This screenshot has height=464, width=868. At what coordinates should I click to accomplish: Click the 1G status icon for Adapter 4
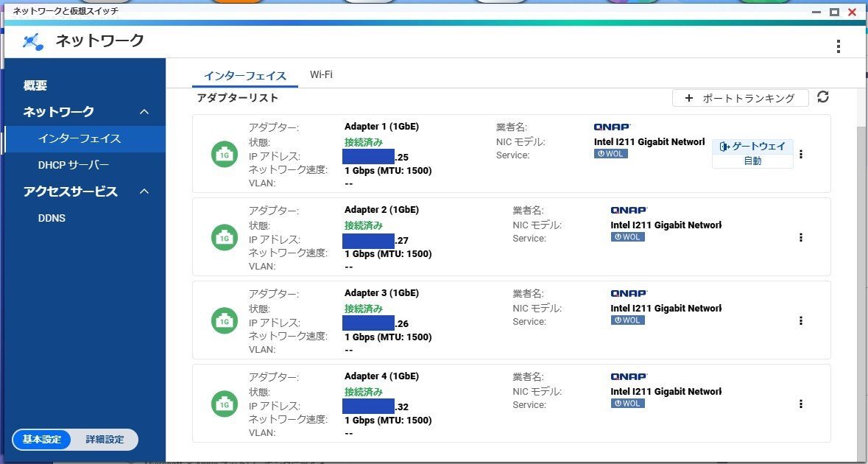[x=224, y=404]
